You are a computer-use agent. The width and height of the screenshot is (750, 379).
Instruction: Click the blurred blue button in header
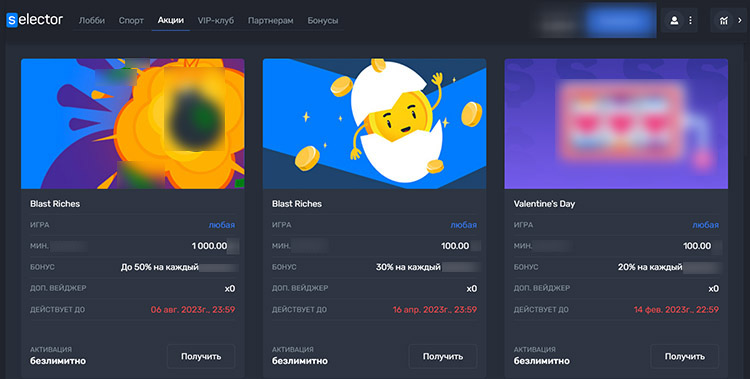(620, 21)
